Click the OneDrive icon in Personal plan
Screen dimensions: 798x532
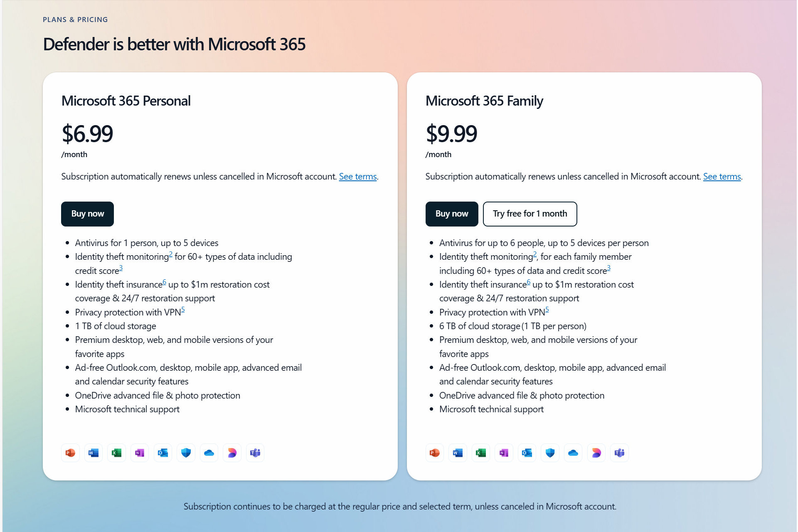click(x=210, y=453)
